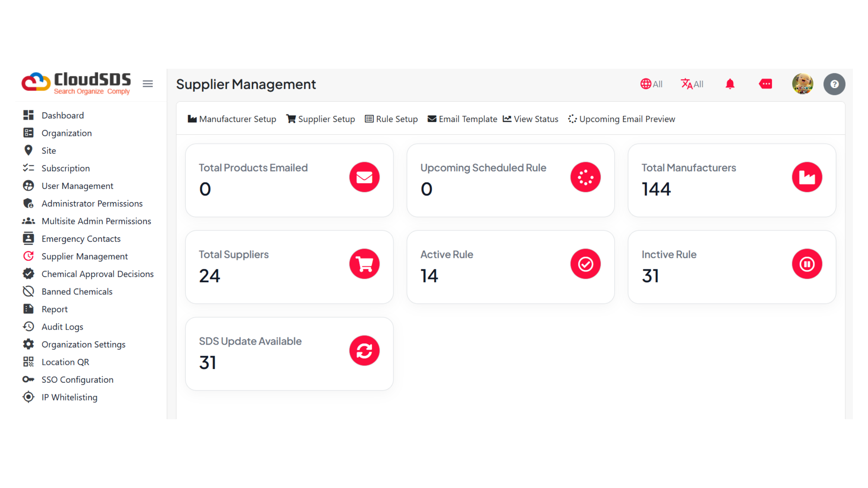
Task: Open the globe All region selector
Action: coord(651,84)
